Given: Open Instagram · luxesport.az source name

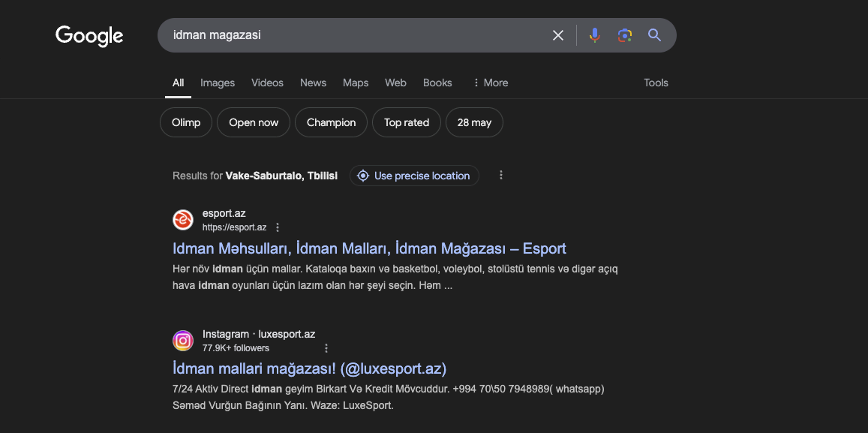Looking at the screenshot, I should [x=259, y=334].
